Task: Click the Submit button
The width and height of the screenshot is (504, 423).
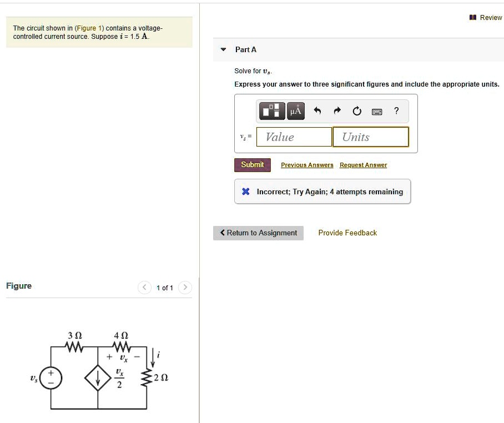Action: 252,164
